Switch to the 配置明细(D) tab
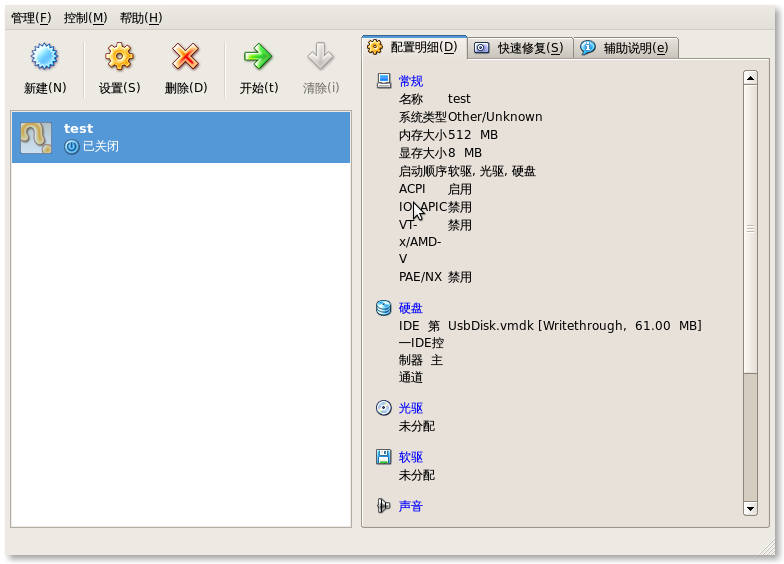Image resolution: width=784 pixels, height=564 pixels. 414,47
